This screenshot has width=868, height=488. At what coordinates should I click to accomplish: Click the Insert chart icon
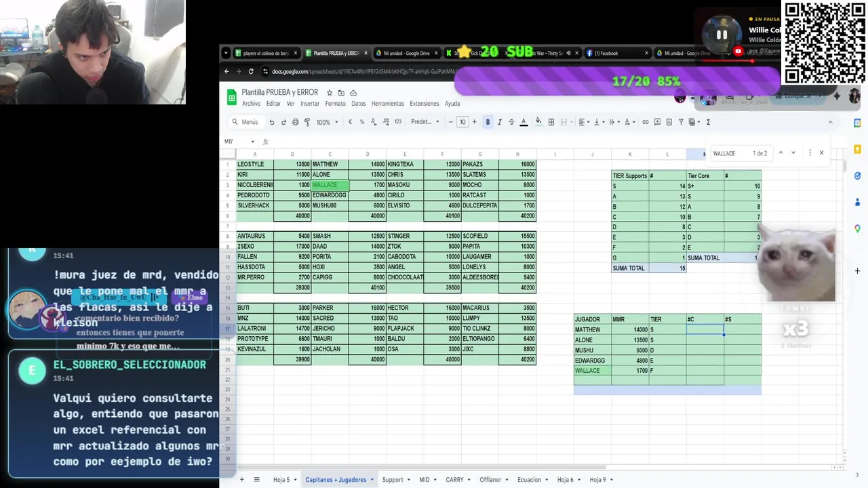pyautogui.click(x=669, y=122)
